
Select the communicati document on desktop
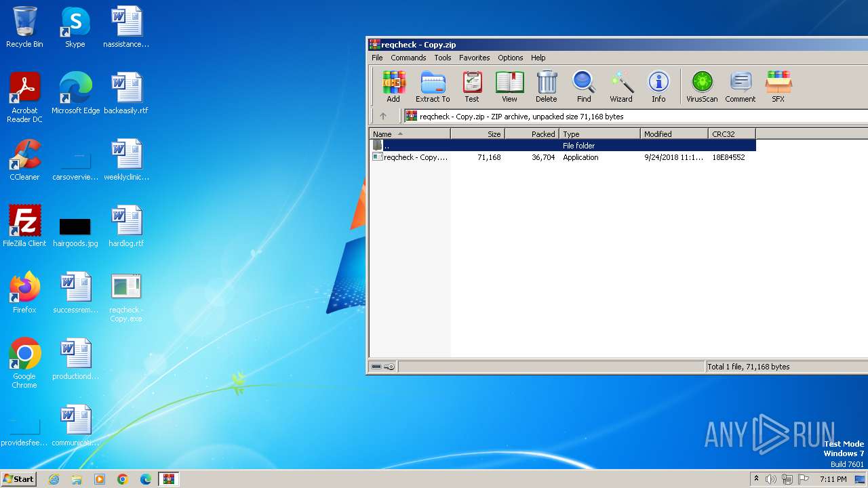(75, 426)
